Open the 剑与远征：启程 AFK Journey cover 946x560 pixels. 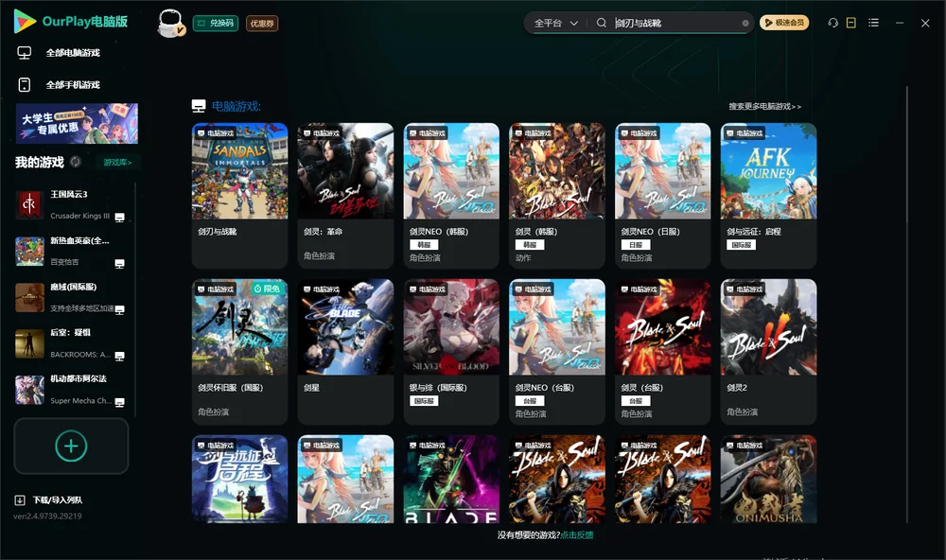(x=768, y=171)
